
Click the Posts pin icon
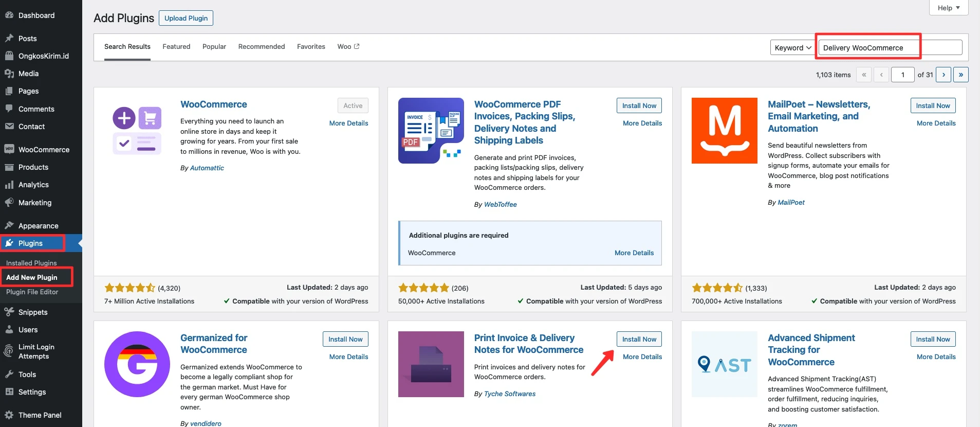click(x=9, y=38)
